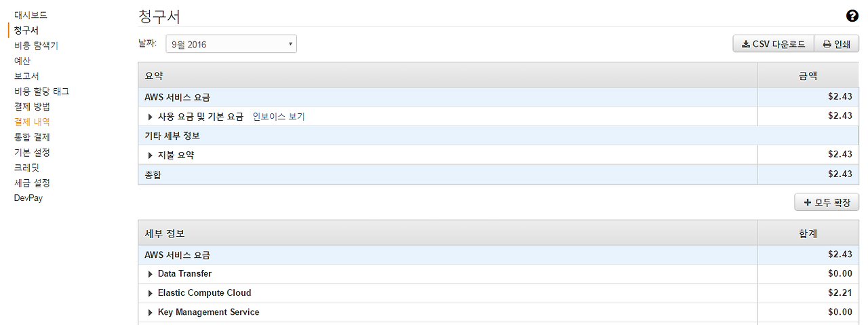Open the 인보이스 보기 link
Screen dimensions: 868x325
(279, 117)
